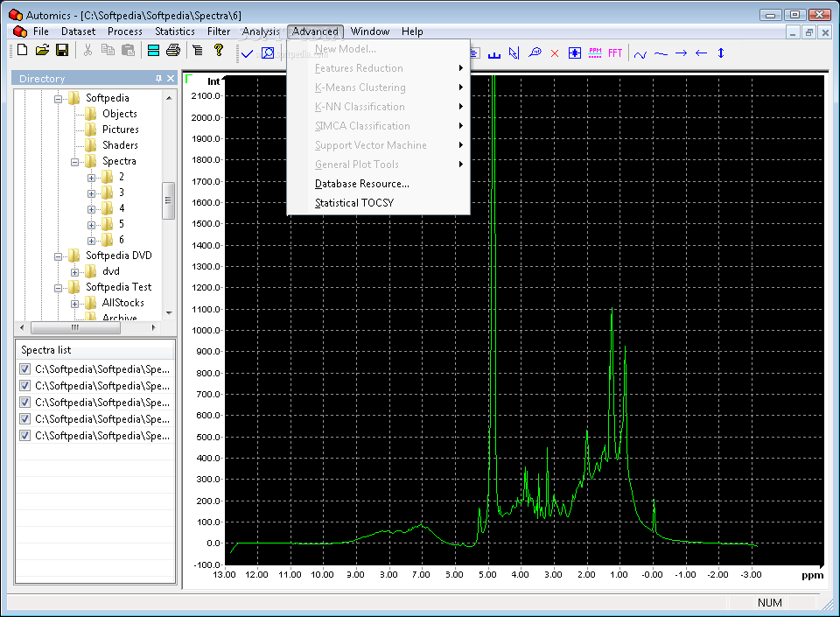This screenshot has height=617, width=840.
Task: Open the Window menu
Action: coord(369,32)
